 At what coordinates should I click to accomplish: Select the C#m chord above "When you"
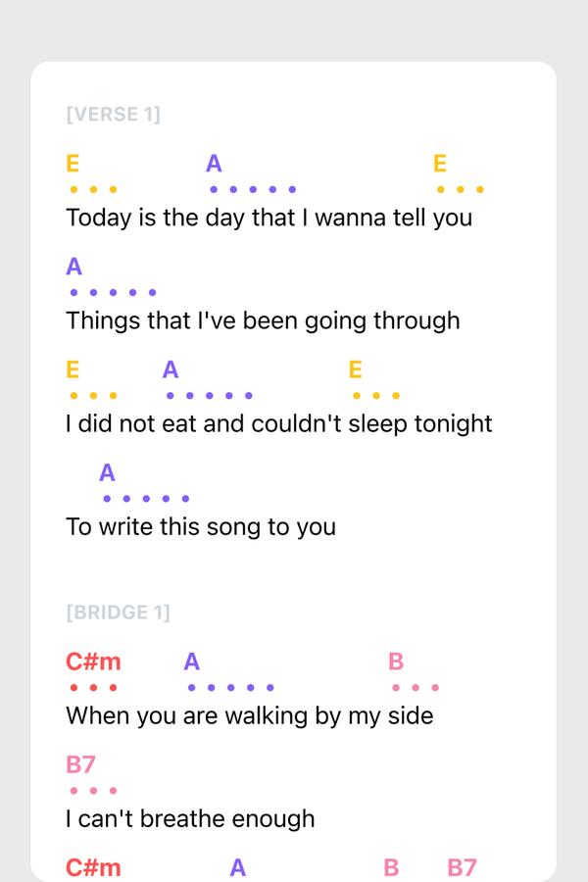[93, 661]
